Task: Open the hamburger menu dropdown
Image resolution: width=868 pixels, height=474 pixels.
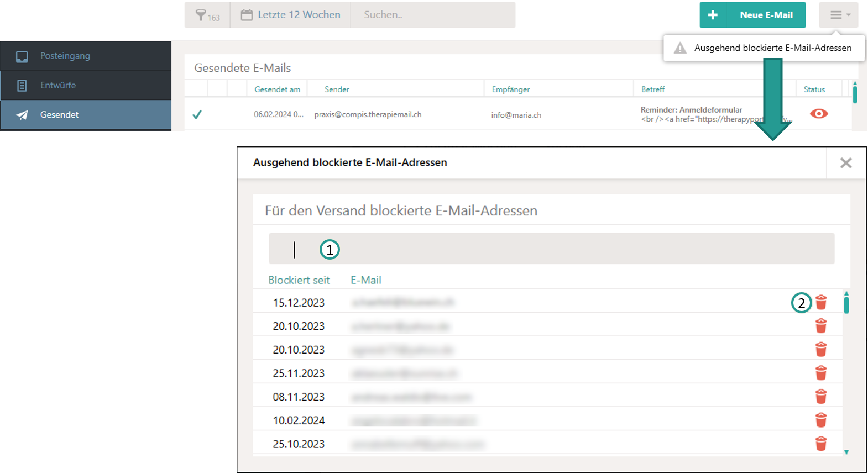Action: point(839,15)
